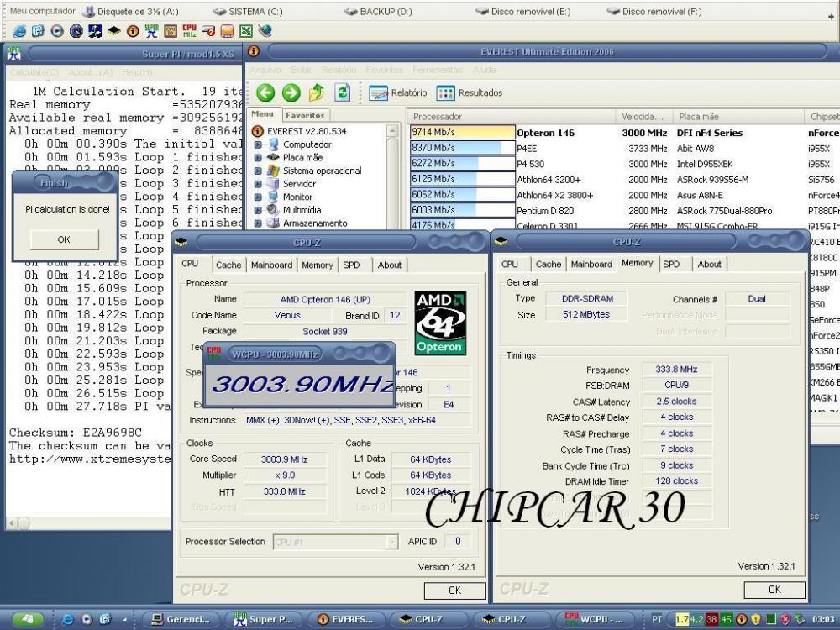Expand the Computador tree node

(258, 144)
